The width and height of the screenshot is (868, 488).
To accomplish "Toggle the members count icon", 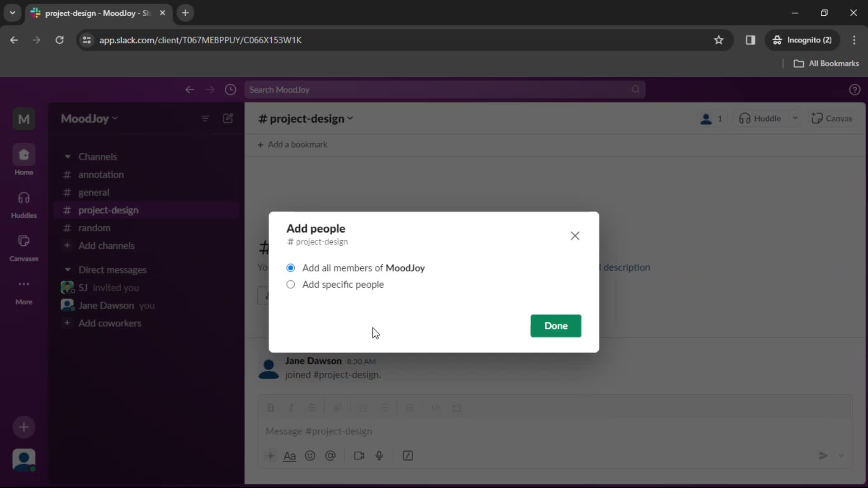I will (712, 118).
